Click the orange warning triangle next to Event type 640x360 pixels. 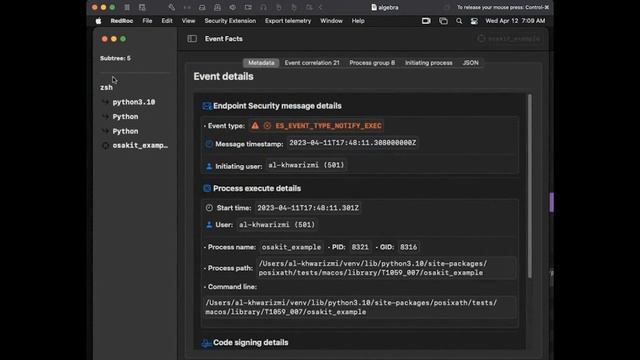click(x=255, y=126)
